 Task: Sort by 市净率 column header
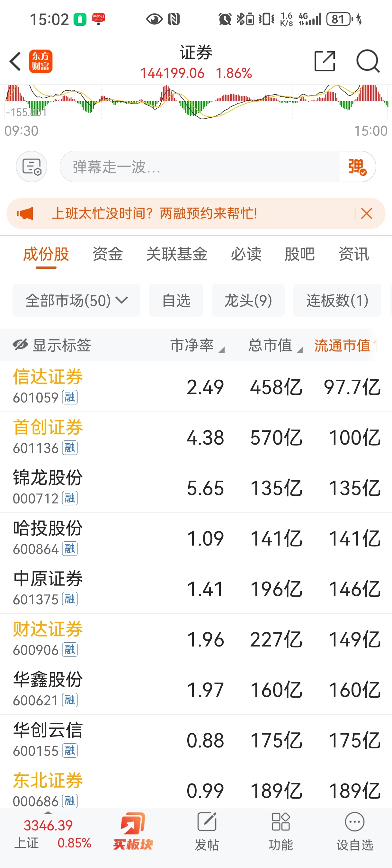pos(197,345)
